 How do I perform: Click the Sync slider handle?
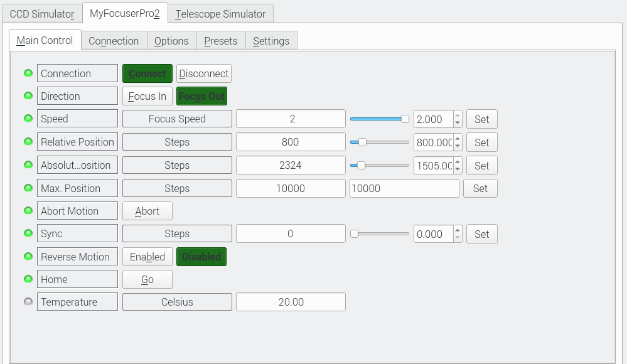click(354, 233)
